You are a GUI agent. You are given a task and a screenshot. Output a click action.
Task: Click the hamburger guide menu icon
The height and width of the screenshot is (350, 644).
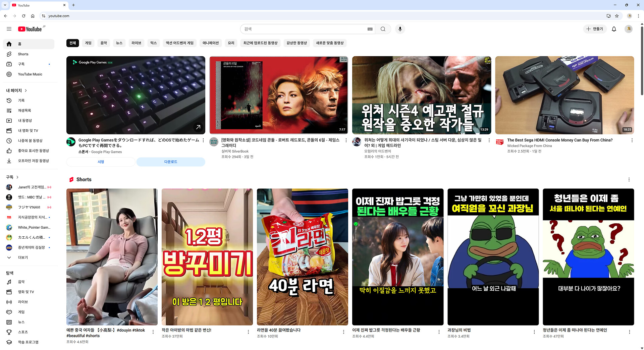pos(9,29)
